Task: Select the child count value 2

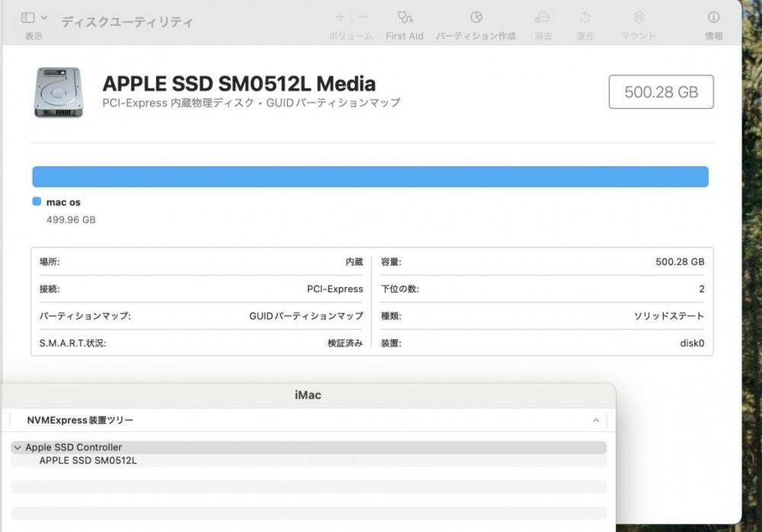Action: coord(701,289)
